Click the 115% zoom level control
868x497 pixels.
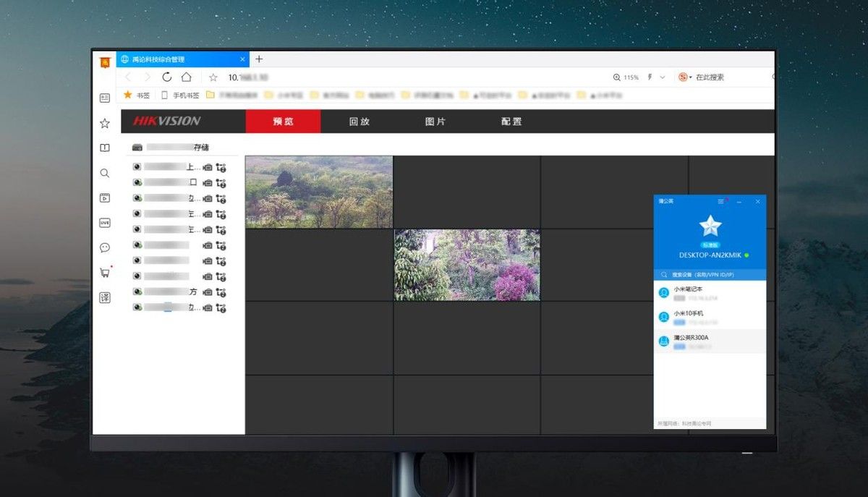point(626,77)
